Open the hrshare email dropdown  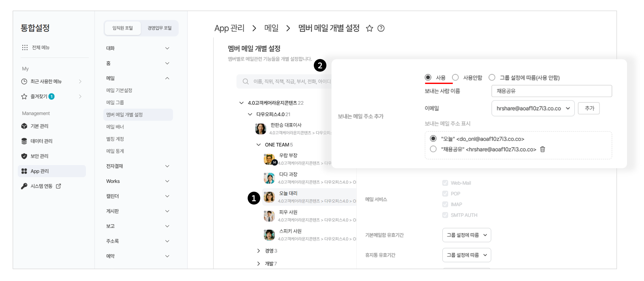pyautogui.click(x=533, y=108)
